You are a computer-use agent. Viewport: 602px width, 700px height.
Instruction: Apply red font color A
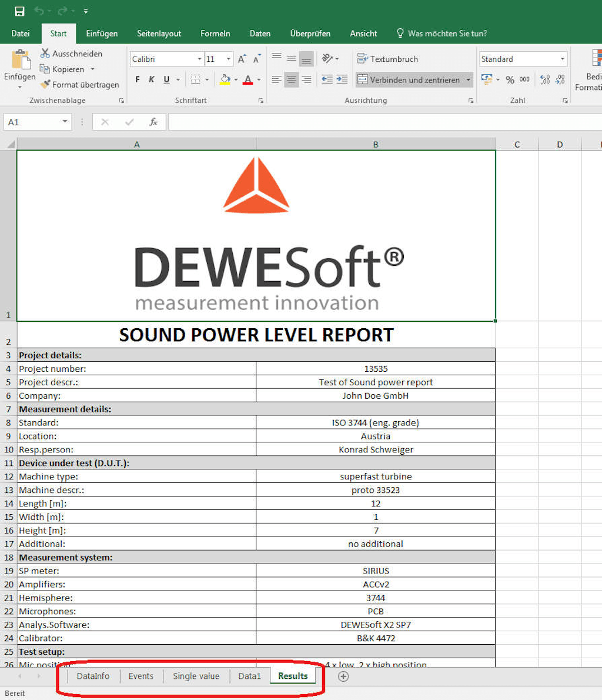point(248,79)
